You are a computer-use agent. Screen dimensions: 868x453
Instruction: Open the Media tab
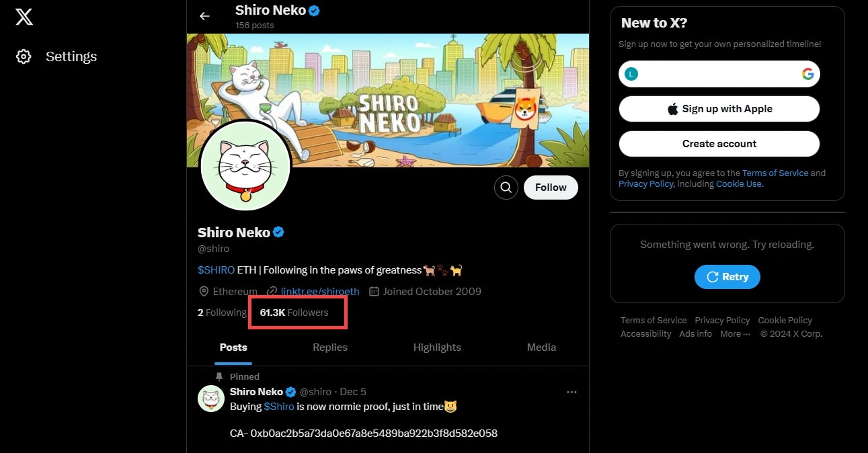541,347
